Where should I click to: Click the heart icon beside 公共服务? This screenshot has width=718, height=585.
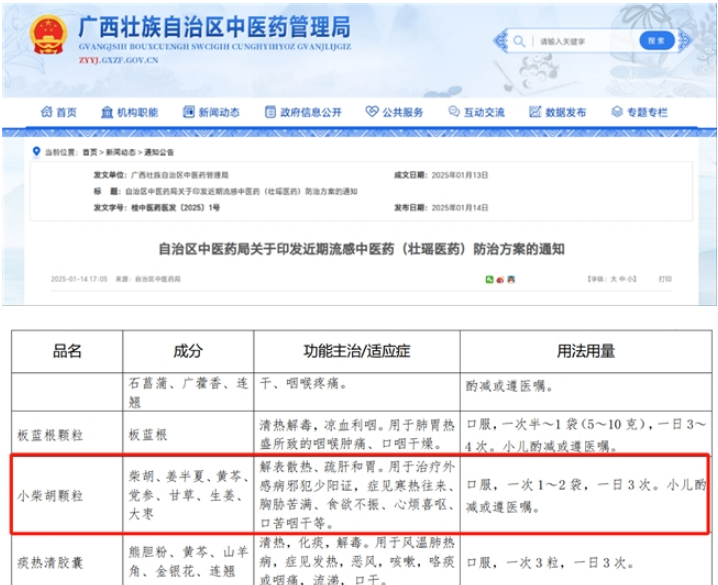coord(372,113)
